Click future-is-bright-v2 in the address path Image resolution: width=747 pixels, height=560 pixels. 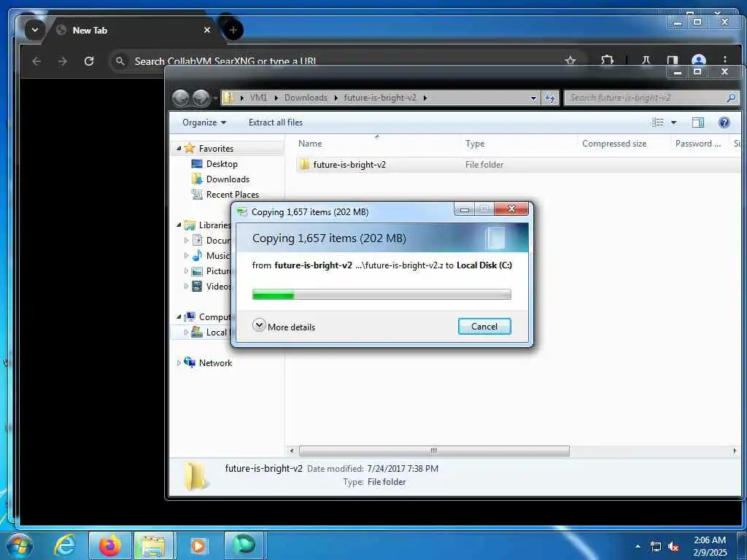[x=379, y=98]
